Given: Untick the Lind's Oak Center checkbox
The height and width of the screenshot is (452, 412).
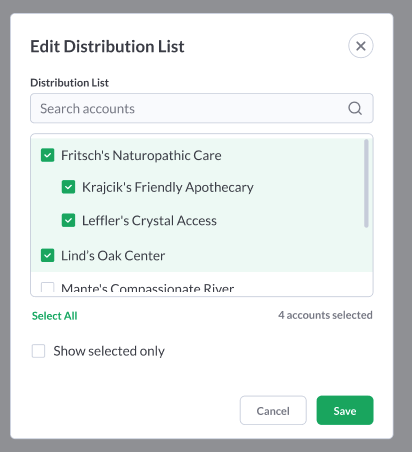Looking at the screenshot, I should [x=47, y=256].
